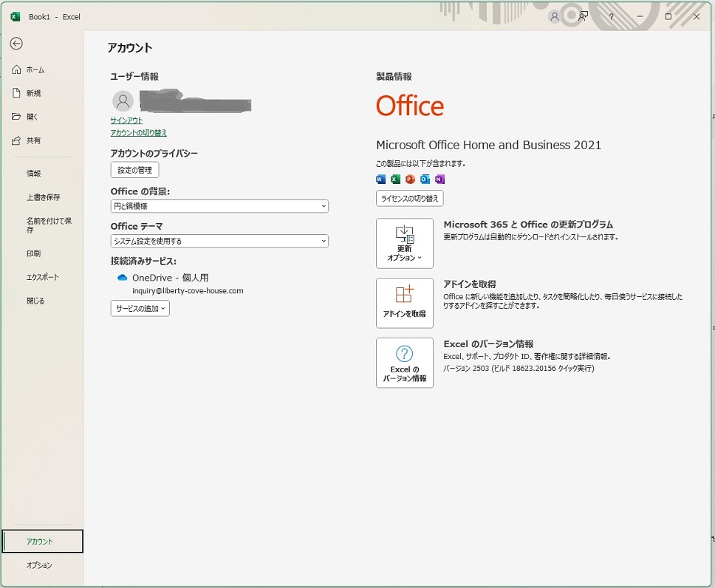Open 情報 (Info) page

(x=34, y=174)
